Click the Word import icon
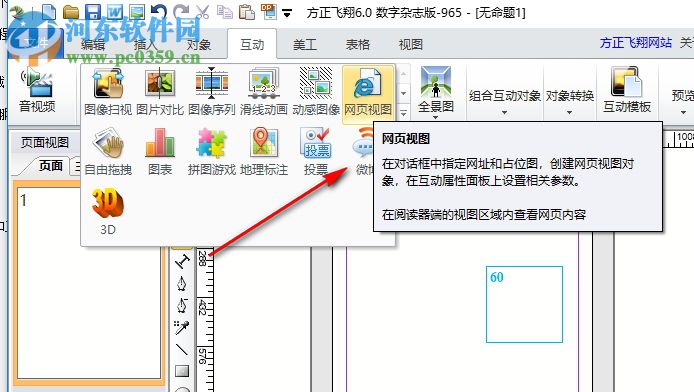Screen dimensions: 694x392 coord(115,12)
